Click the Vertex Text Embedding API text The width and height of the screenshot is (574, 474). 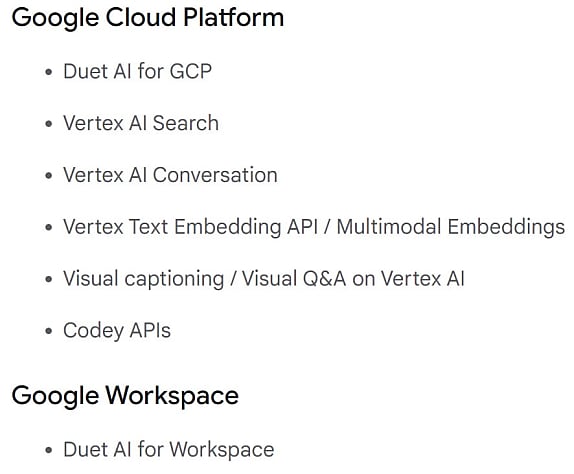tap(190, 227)
